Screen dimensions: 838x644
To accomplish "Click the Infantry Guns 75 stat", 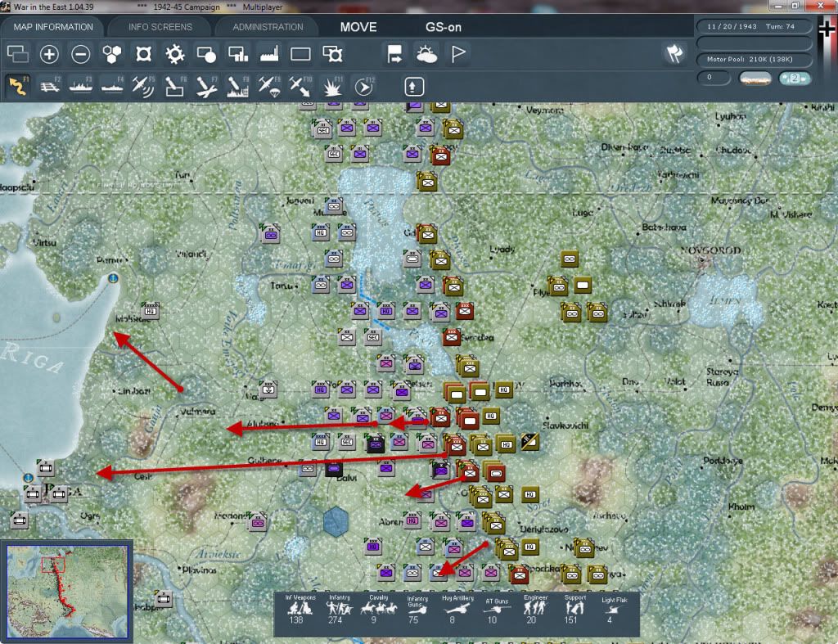I will point(417,610).
